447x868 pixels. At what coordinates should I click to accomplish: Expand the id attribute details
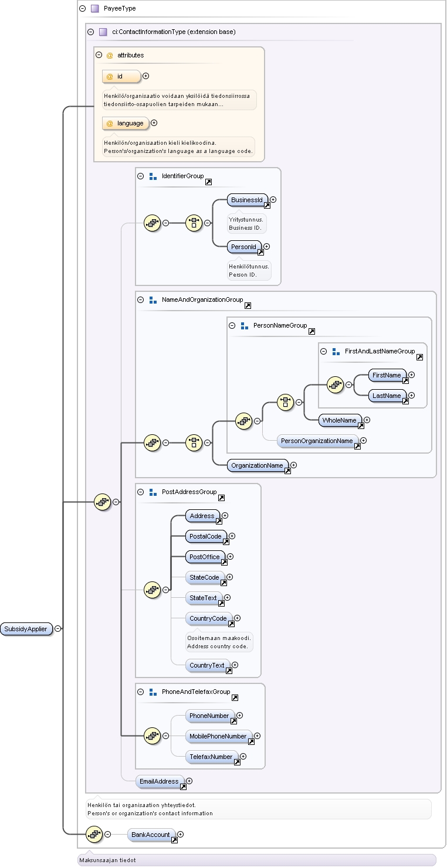coord(146,76)
